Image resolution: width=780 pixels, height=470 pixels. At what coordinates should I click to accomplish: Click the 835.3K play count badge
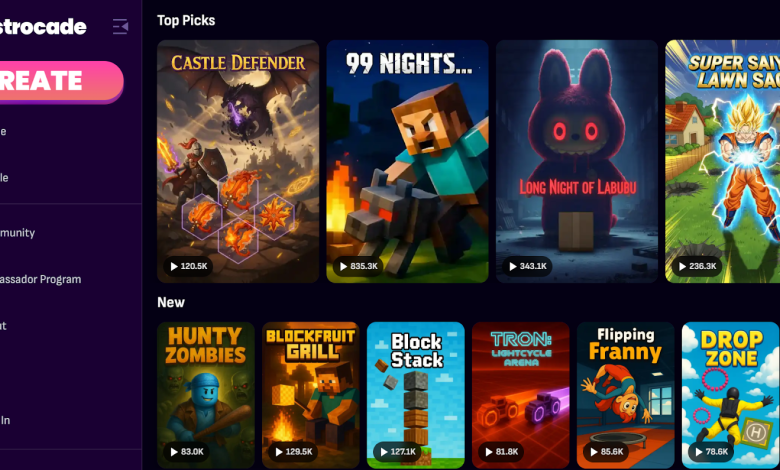coord(358,266)
